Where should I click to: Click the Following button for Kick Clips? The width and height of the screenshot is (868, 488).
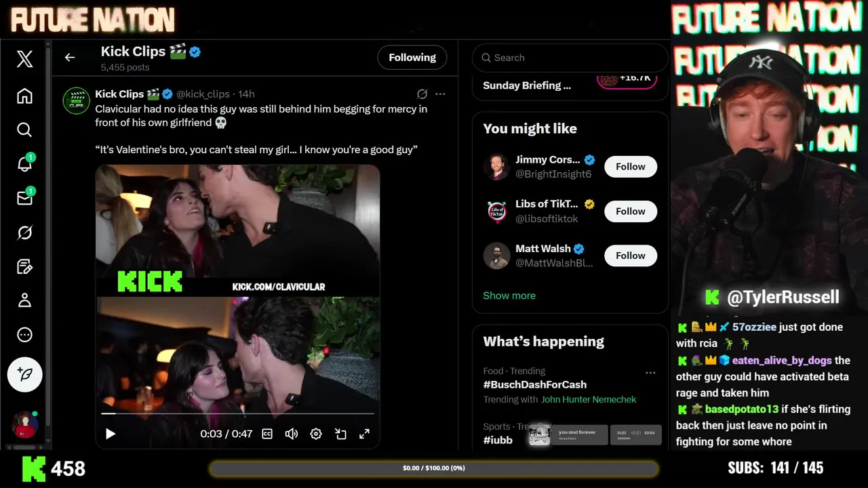[x=412, y=58]
